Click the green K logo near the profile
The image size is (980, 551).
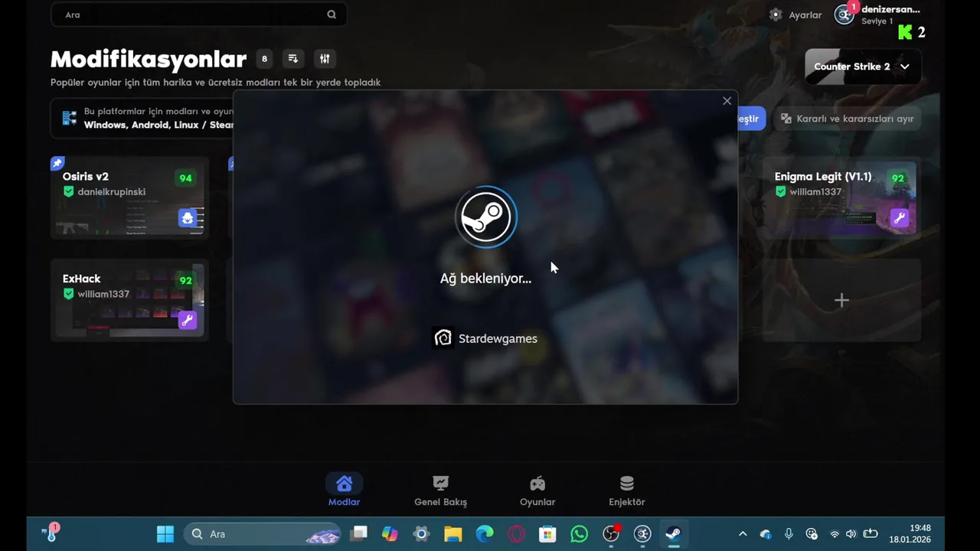coord(906,32)
